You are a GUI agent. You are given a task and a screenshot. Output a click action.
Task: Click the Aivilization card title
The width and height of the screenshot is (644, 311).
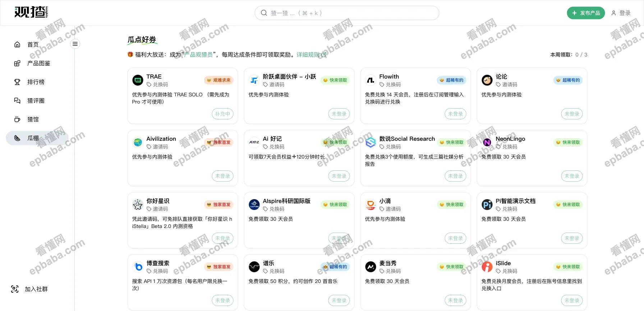[161, 139]
